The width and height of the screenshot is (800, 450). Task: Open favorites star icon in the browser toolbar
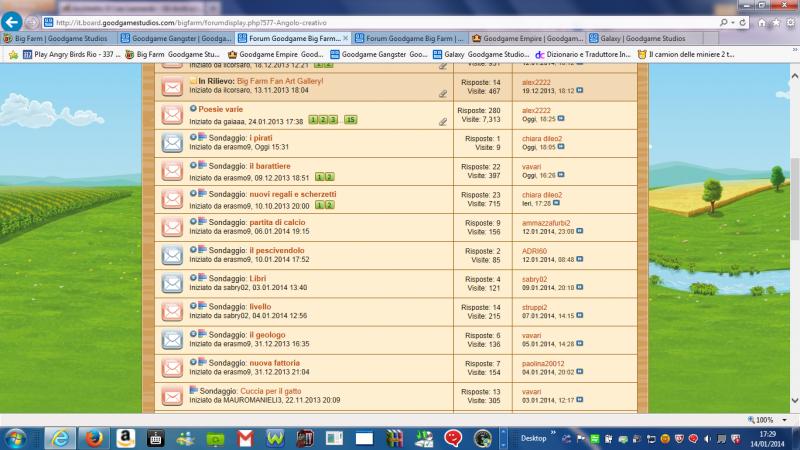(x=776, y=22)
